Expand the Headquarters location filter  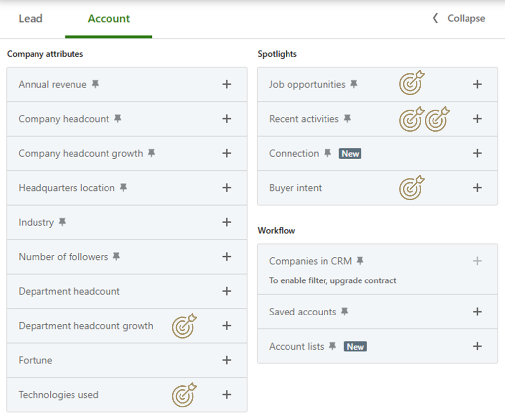227,188
